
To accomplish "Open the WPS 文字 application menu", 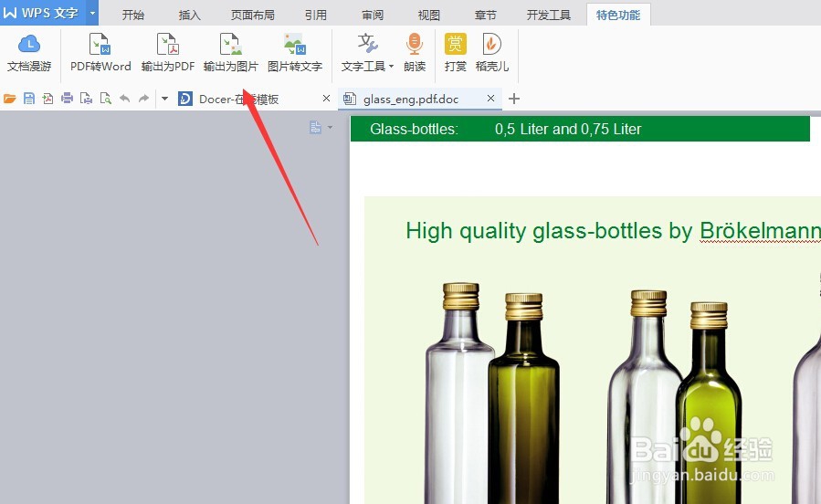I will click(43, 13).
